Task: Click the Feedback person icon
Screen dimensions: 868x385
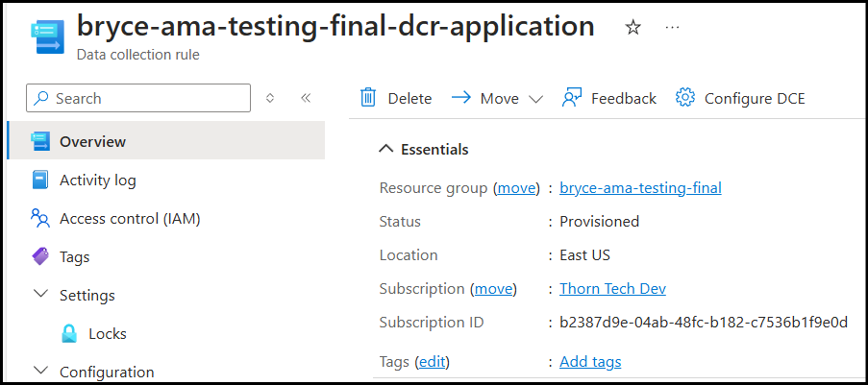Action: [x=573, y=98]
